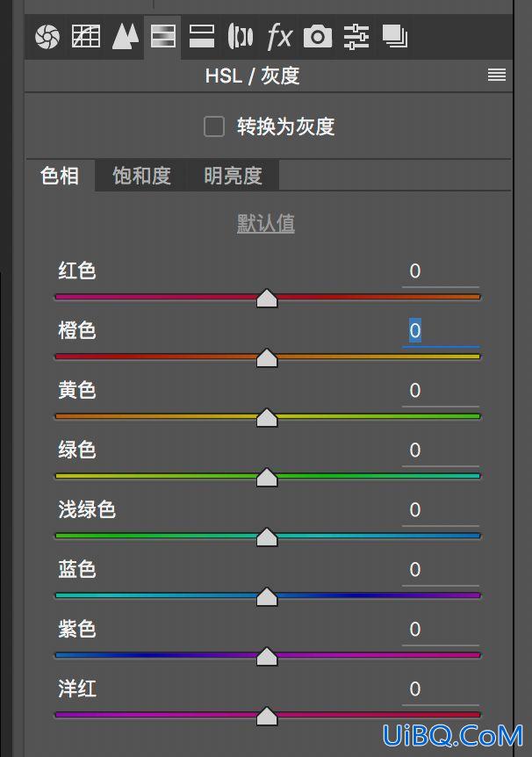Click the 红色 slider label
This screenshot has height=757, width=532.
[77, 270]
